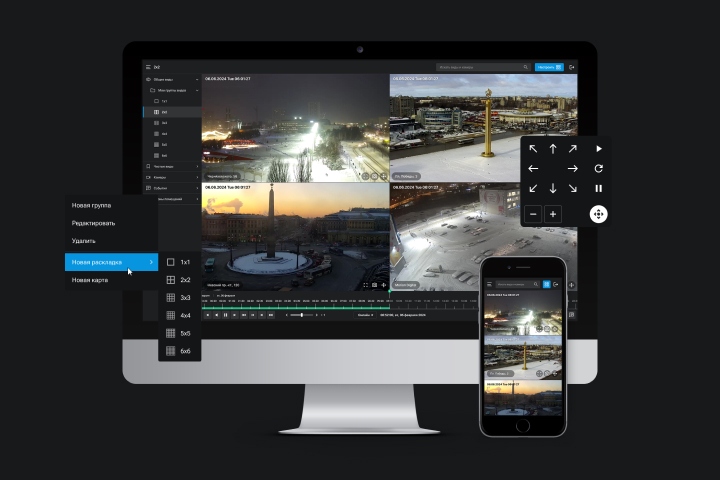The width and height of the screenshot is (720, 480).
Task: Move the PTZ camera up
Action: [x=553, y=149]
